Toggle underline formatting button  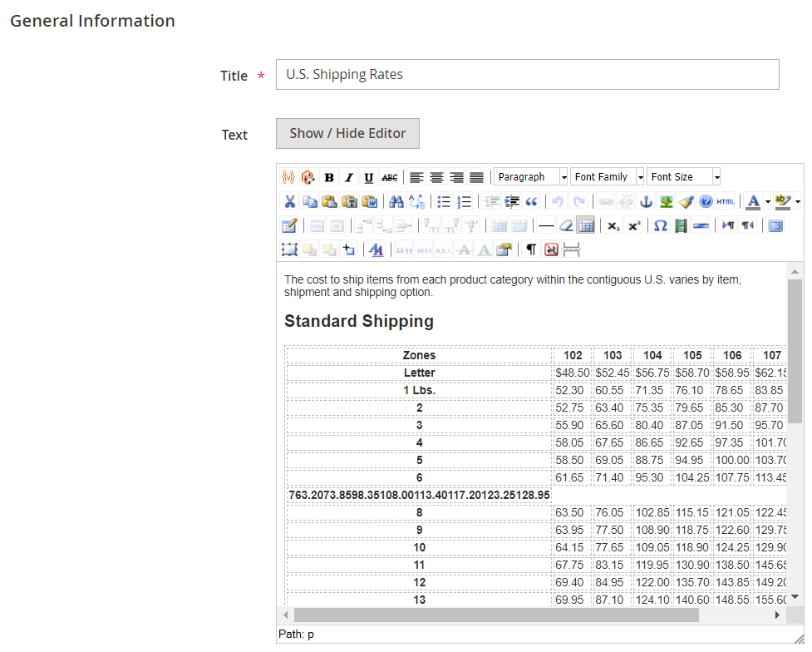pos(369,177)
